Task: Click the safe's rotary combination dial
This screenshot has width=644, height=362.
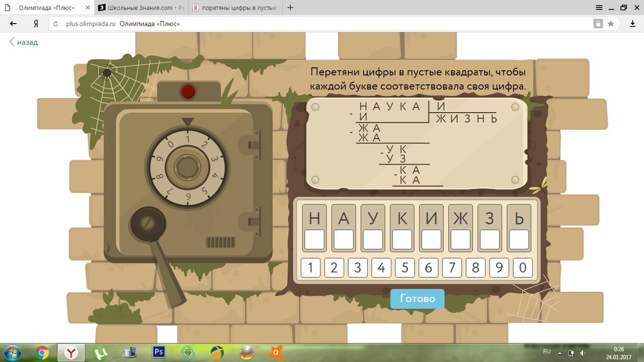Action: pyautogui.click(x=188, y=167)
